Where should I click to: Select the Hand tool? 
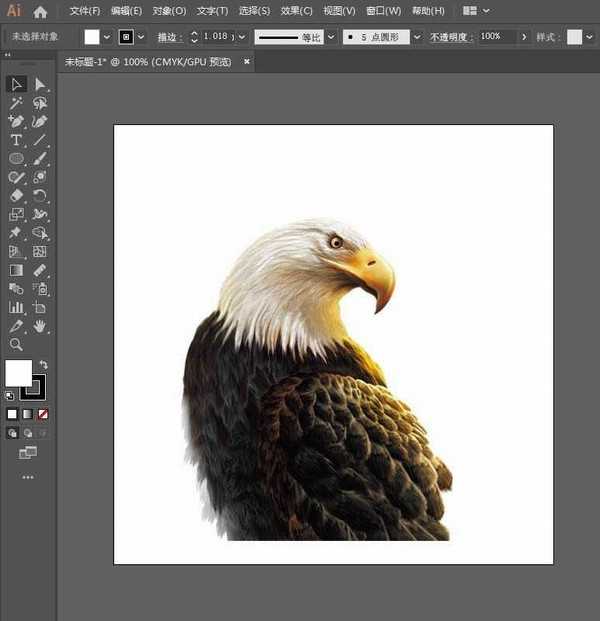[40, 326]
